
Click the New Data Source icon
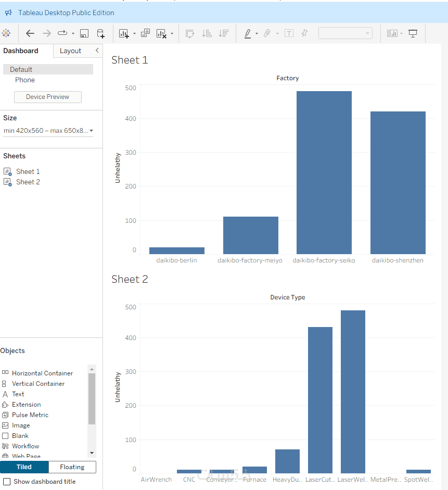coord(100,33)
